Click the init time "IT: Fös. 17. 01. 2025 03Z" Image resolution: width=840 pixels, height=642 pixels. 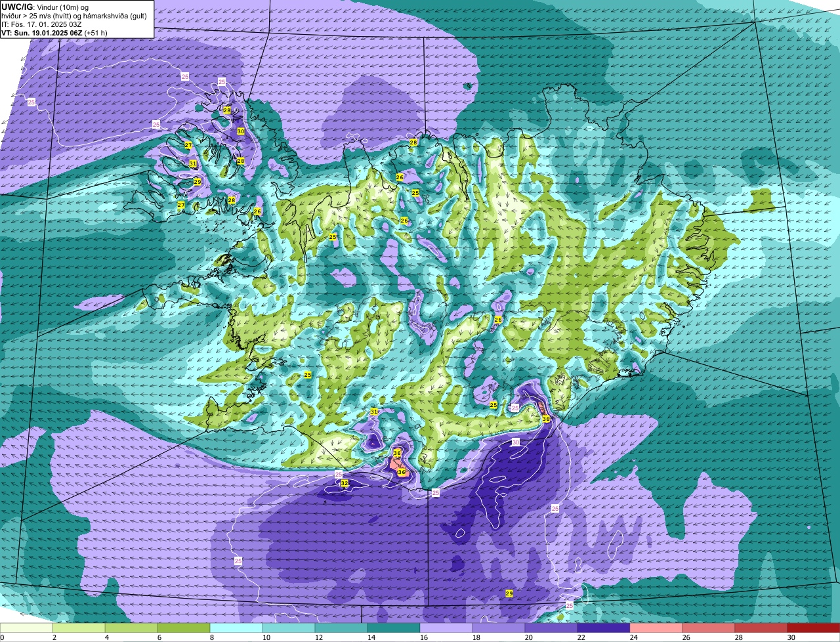42,24
